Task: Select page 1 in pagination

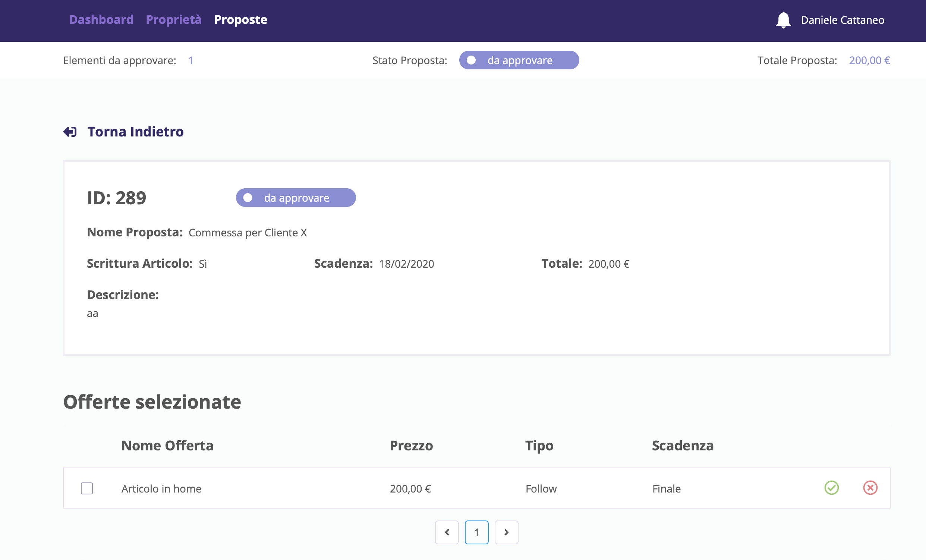Action: [476, 532]
